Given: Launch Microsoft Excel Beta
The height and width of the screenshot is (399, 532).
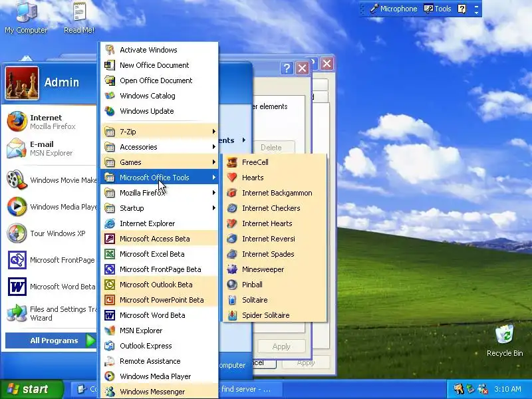Looking at the screenshot, I should point(159,254).
